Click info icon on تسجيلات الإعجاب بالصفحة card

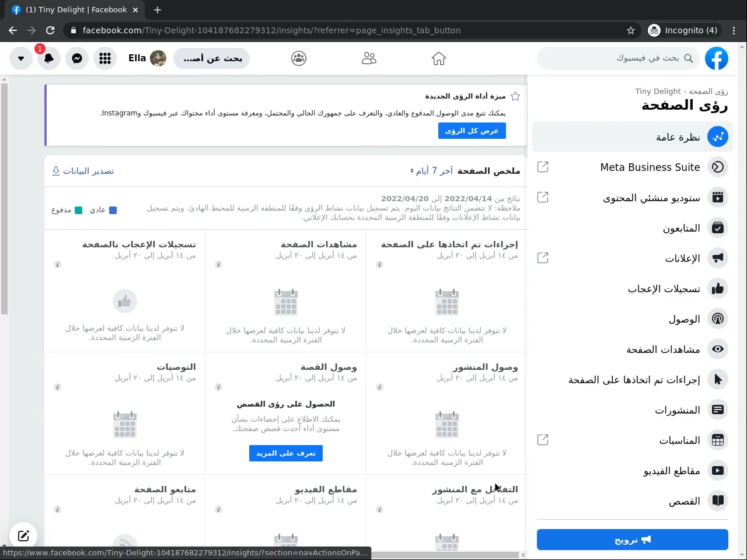[57, 264]
